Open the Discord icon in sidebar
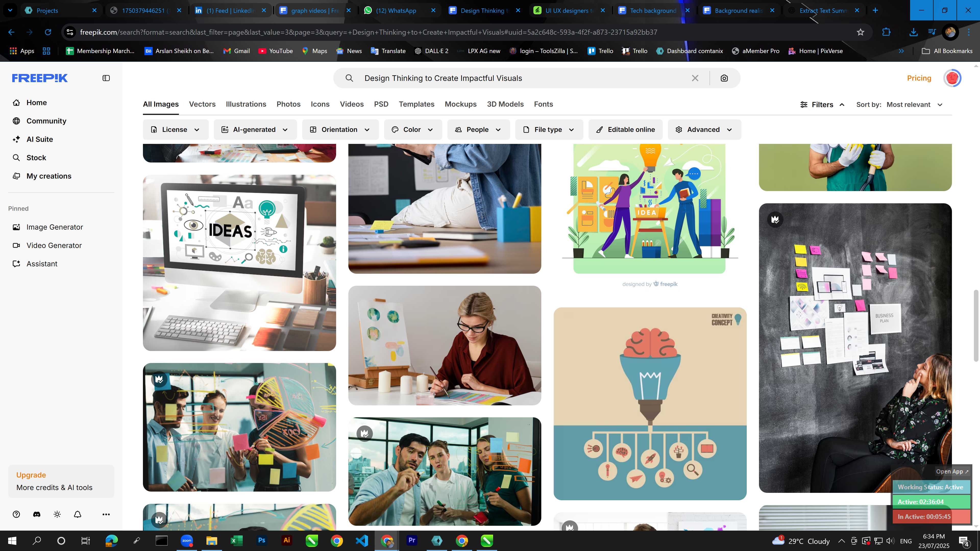This screenshot has height=551, width=980. (36, 514)
